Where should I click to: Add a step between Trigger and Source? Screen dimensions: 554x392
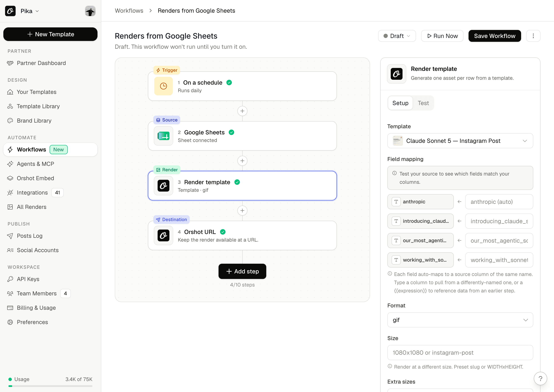(242, 111)
